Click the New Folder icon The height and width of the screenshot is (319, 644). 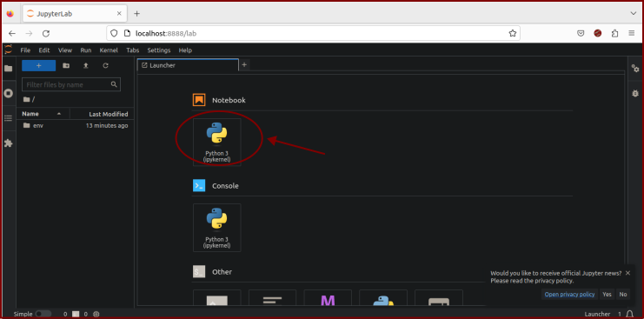(x=66, y=65)
